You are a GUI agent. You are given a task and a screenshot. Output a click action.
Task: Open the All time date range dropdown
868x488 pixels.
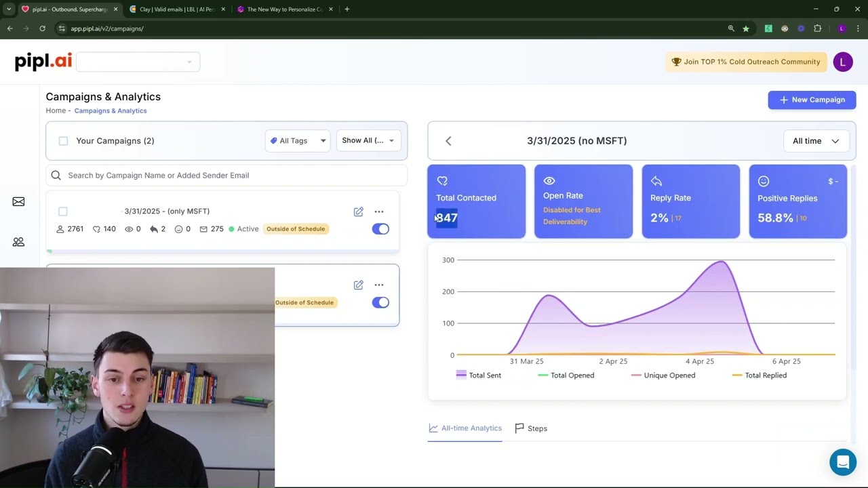pos(816,141)
